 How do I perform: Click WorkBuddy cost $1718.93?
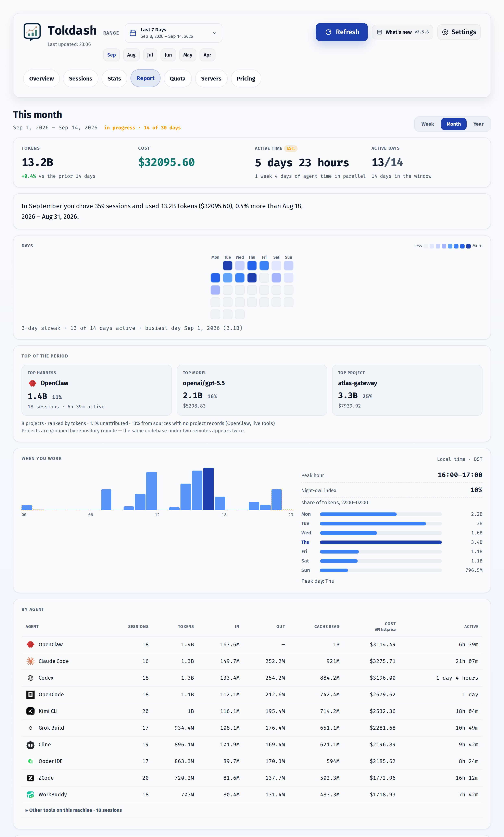pos(382,794)
